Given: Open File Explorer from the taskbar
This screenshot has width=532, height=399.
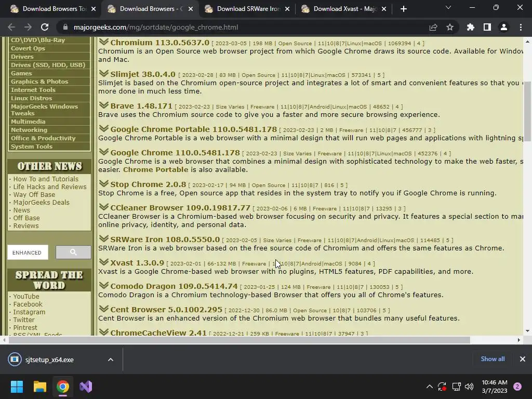Looking at the screenshot, I should [x=39, y=387].
